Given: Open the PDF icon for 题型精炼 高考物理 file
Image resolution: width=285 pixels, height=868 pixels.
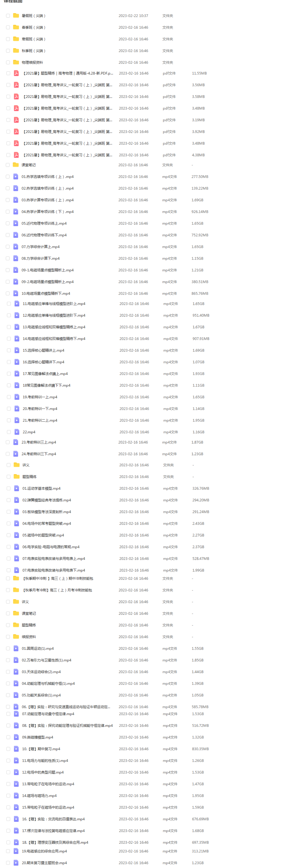Looking at the screenshot, I should [16, 73].
